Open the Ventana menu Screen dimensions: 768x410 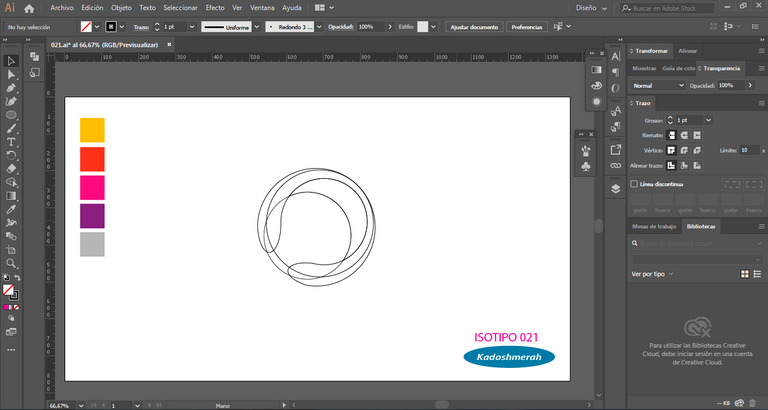click(262, 8)
